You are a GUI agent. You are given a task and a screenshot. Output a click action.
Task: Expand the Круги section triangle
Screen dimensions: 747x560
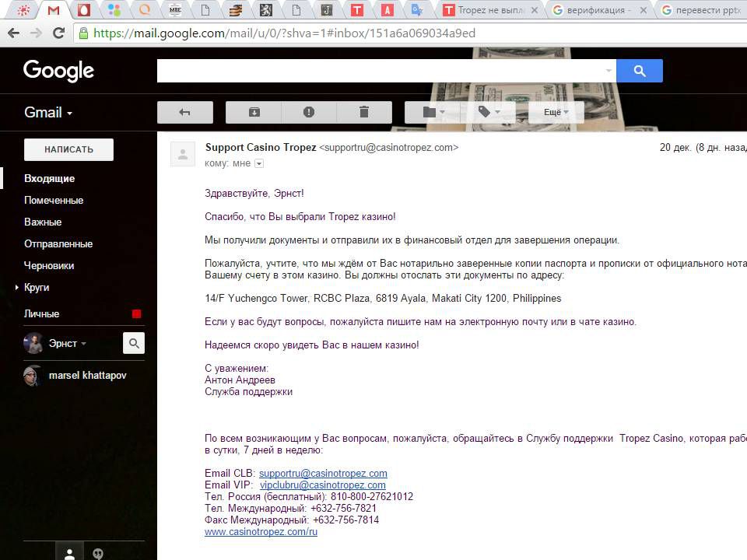(x=16, y=287)
